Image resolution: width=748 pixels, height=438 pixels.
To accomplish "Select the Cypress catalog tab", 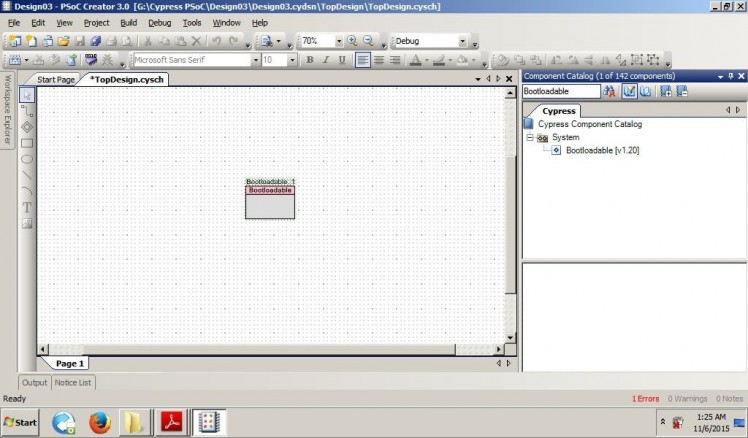I will (x=559, y=111).
